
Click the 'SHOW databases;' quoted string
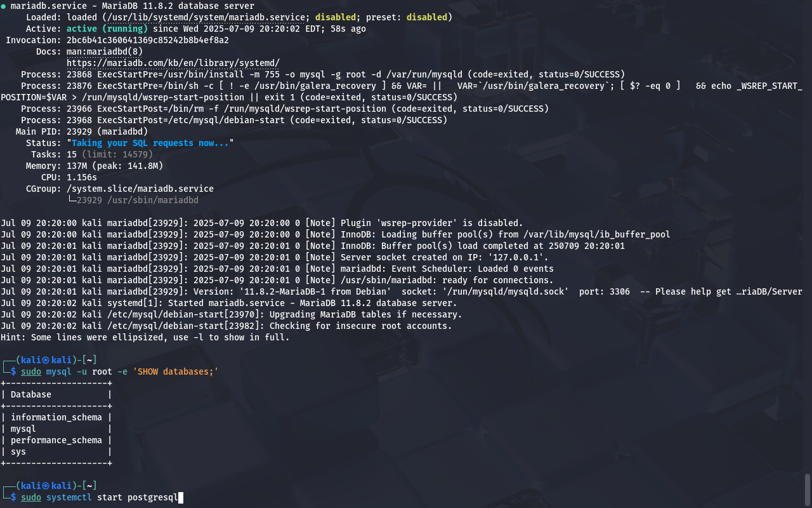click(x=176, y=371)
